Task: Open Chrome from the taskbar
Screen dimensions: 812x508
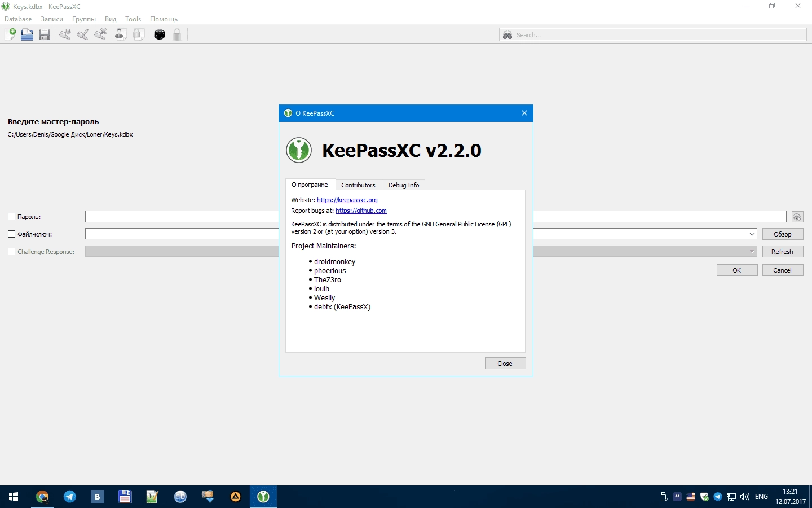Action: tap(42, 497)
